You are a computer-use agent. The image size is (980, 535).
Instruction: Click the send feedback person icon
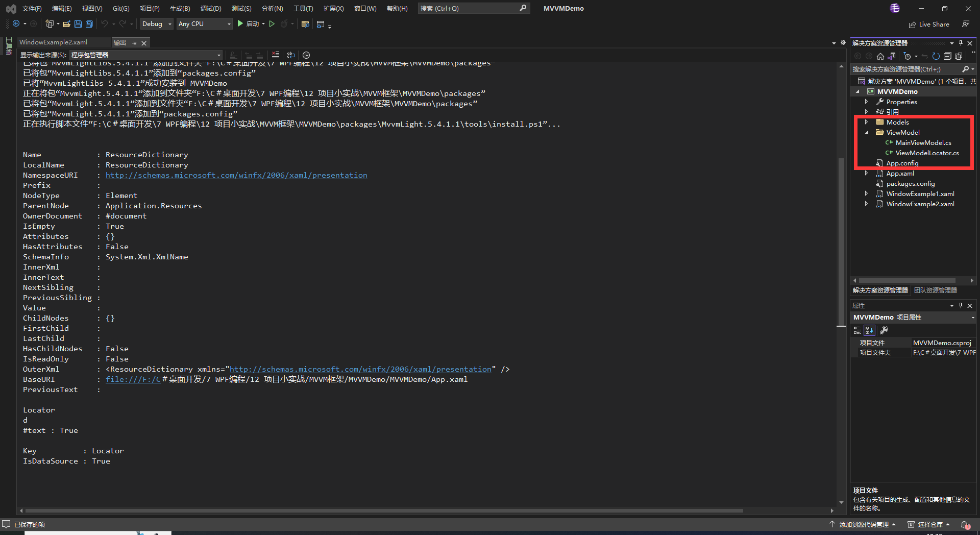click(x=966, y=24)
